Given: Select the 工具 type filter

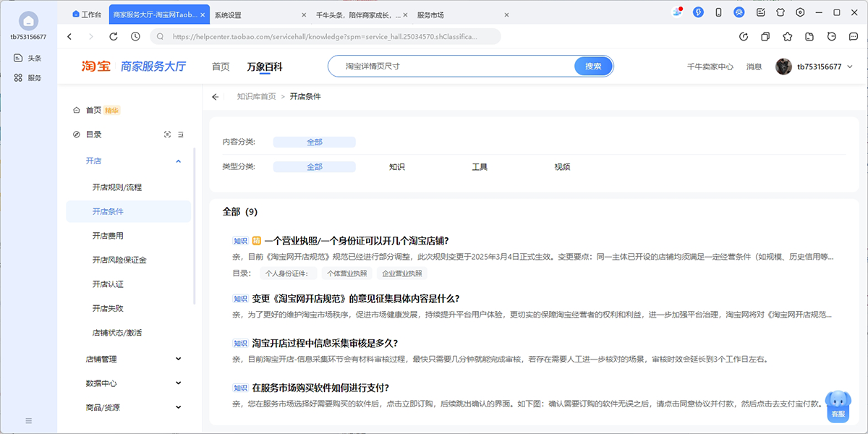Looking at the screenshot, I should [x=480, y=167].
